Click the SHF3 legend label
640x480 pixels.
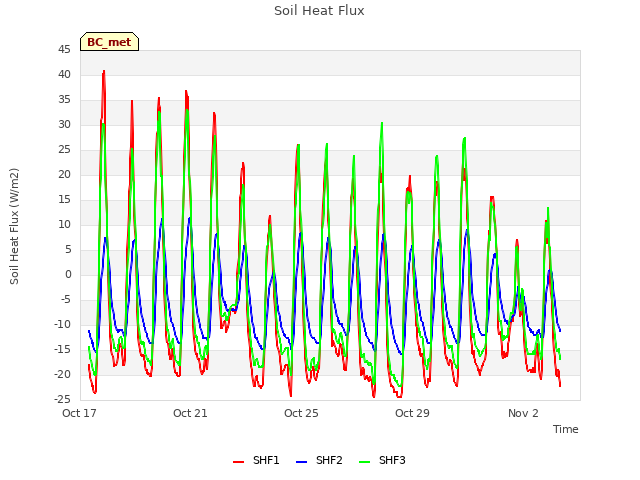coord(392,460)
